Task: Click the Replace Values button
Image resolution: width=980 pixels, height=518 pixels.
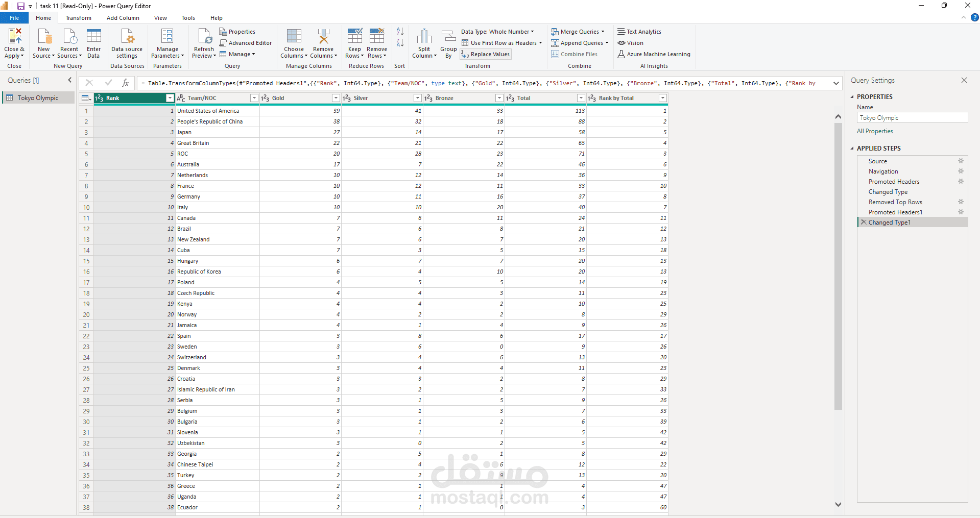Action: coord(486,54)
